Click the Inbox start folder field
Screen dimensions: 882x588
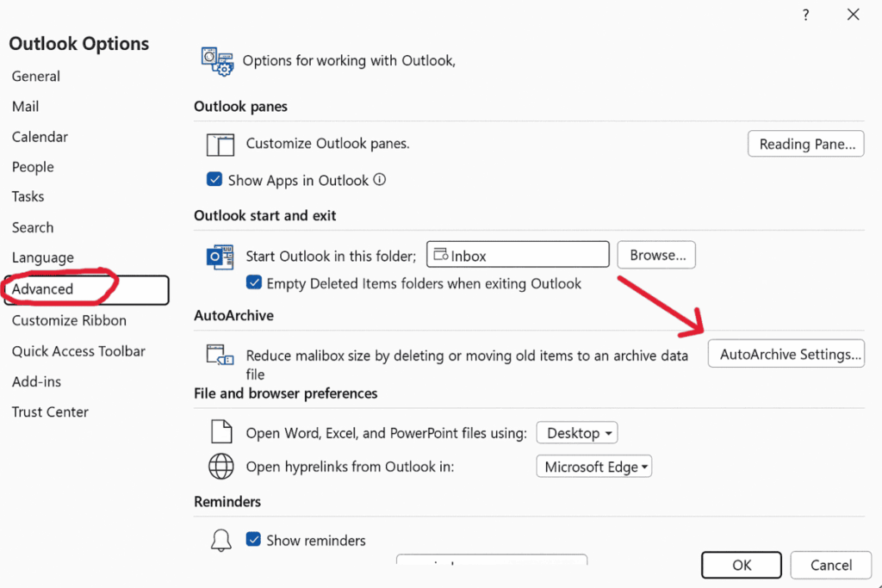[518, 255]
